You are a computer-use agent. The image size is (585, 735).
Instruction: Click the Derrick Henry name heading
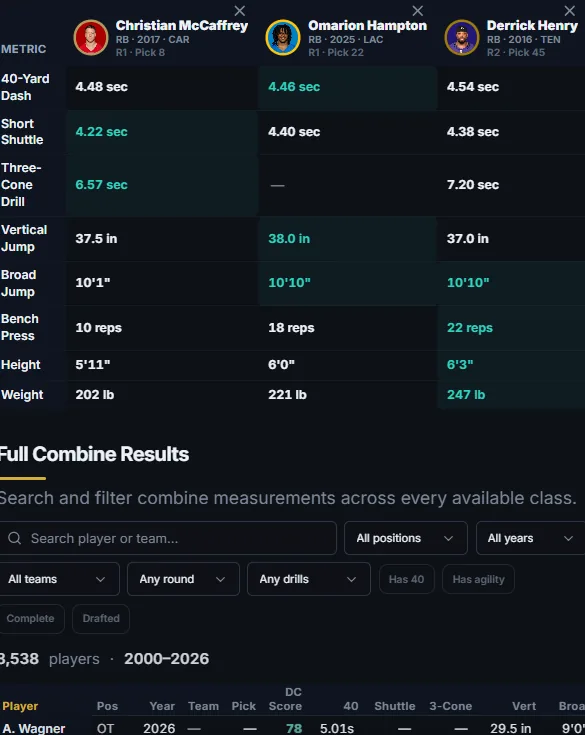(x=532, y=25)
